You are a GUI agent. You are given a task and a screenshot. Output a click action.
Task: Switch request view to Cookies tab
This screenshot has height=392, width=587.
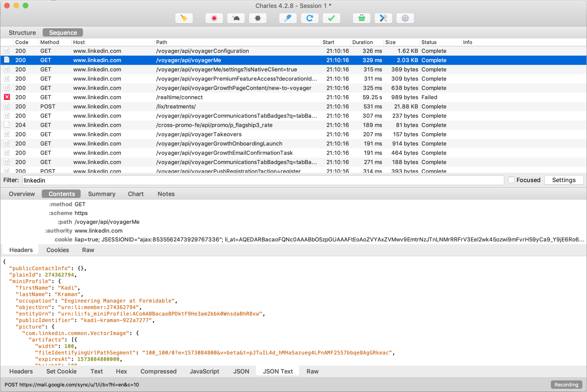tap(58, 250)
